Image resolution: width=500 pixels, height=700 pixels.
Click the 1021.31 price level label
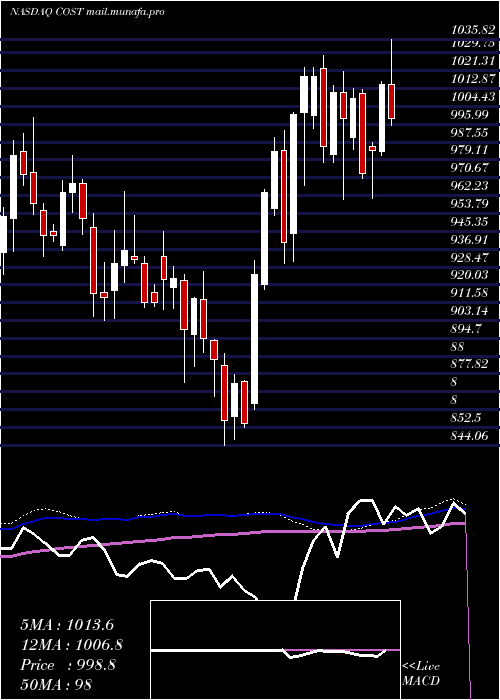[472, 61]
